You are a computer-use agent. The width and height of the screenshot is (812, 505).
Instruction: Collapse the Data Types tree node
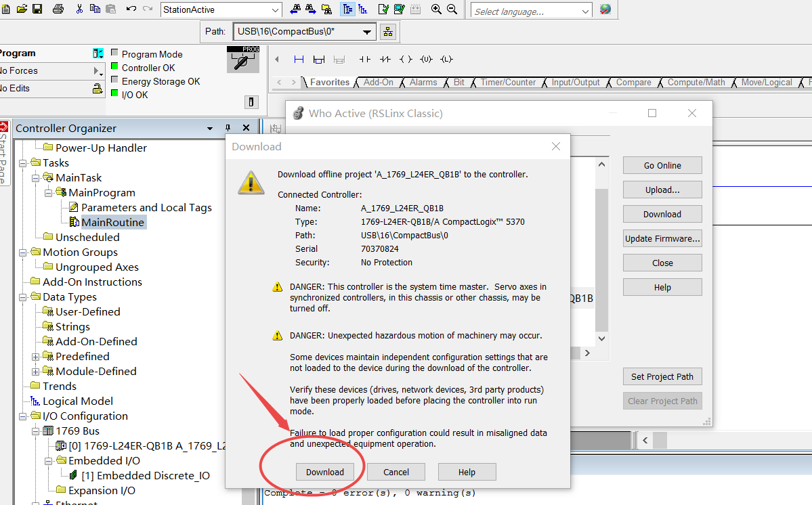[x=23, y=297]
